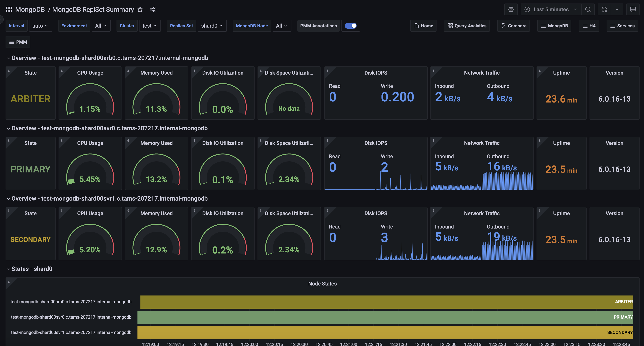Collapse the PRIMARY node overview section
The image size is (644, 346).
8,128
